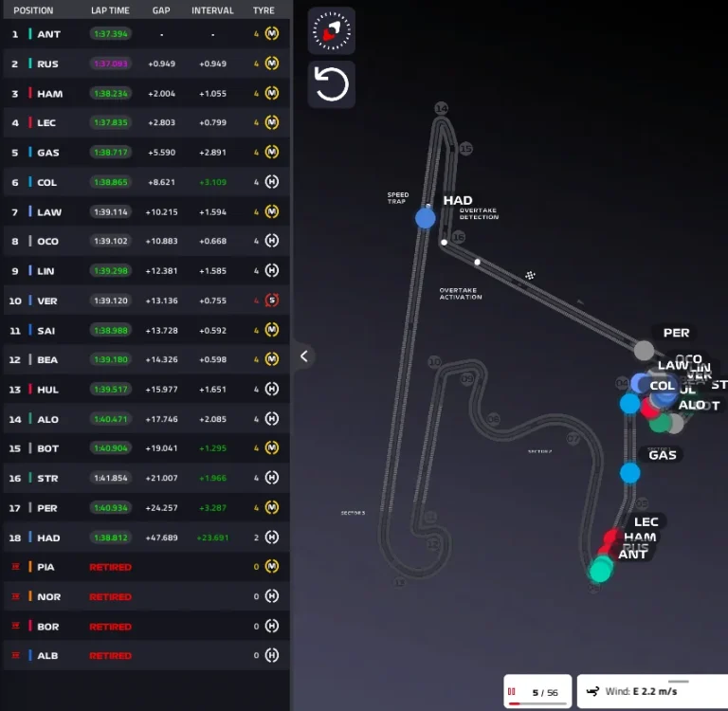Screen dimensions: 728x711
Task: Click the GAP column header
Action: point(161,10)
